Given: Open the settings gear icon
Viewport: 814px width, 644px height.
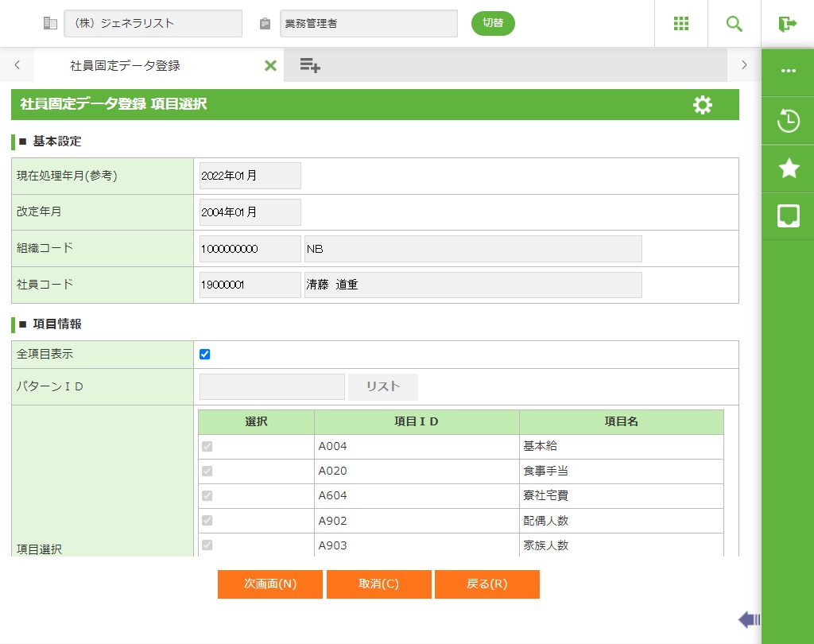Looking at the screenshot, I should point(703,105).
